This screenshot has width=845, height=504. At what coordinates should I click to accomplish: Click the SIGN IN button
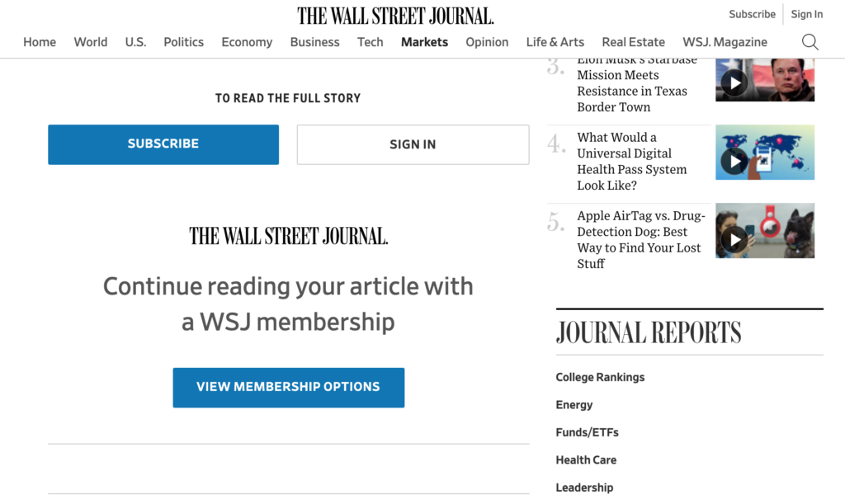[413, 144]
